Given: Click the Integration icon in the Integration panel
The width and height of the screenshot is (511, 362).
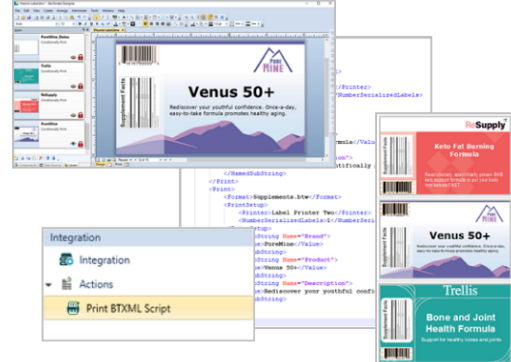Looking at the screenshot, I should 66,260.
